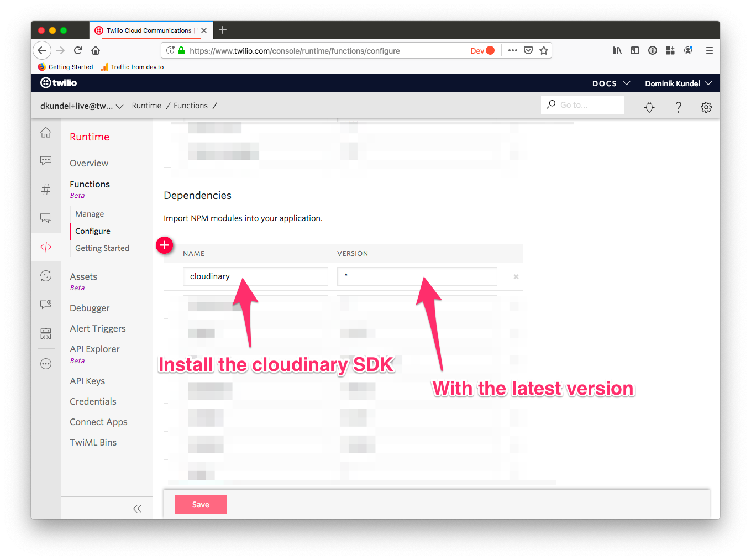The image size is (751, 560).
Task: View site information icon in address bar
Action: 170,50
